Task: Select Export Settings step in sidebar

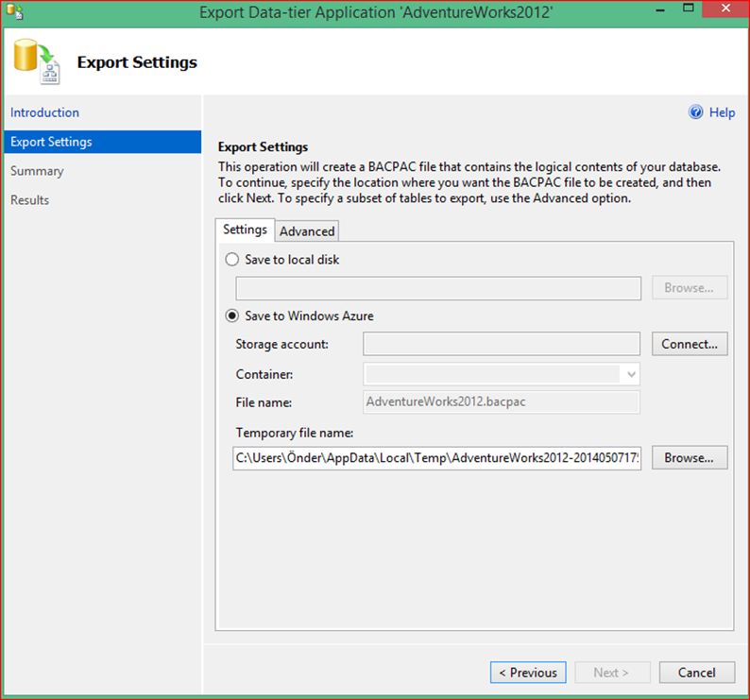Action: coord(102,142)
